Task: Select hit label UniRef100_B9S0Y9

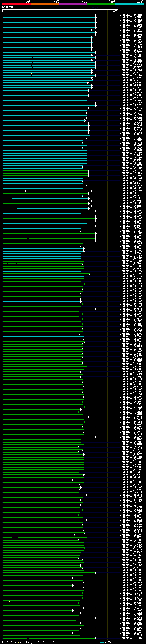Action: (131, 32)
